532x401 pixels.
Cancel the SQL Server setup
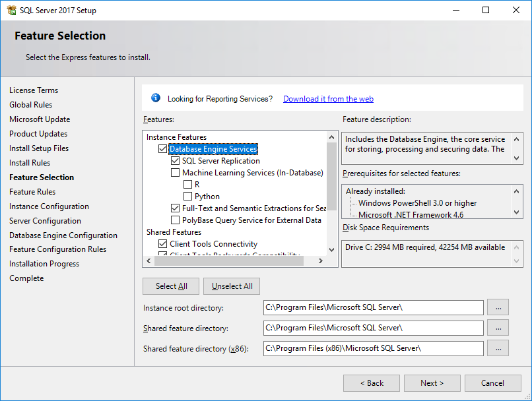(492, 383)
